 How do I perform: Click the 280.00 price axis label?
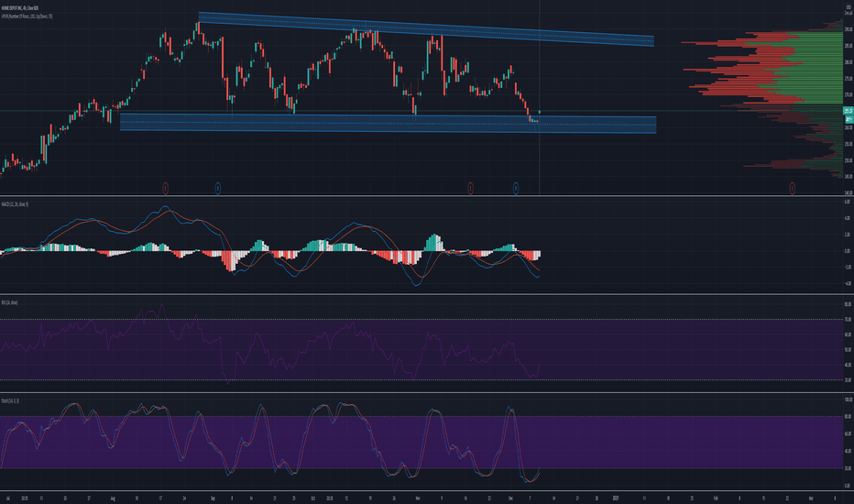[x=848, y=62]
